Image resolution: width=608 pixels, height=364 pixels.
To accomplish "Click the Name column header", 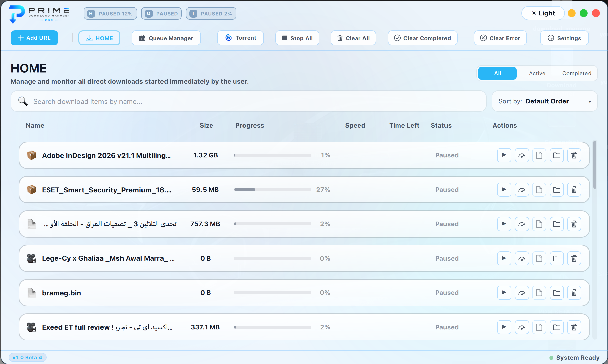I will click(x=35, y=125).
